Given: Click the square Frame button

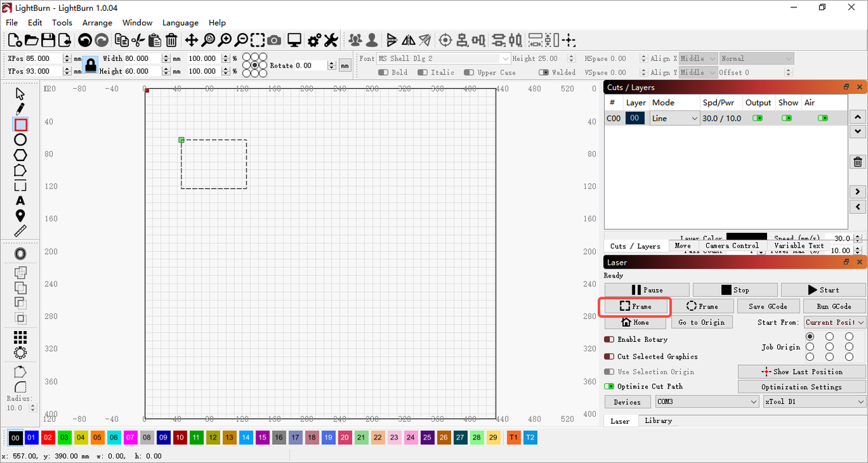Looking at the screenshot, I should [x=635, y=306].
